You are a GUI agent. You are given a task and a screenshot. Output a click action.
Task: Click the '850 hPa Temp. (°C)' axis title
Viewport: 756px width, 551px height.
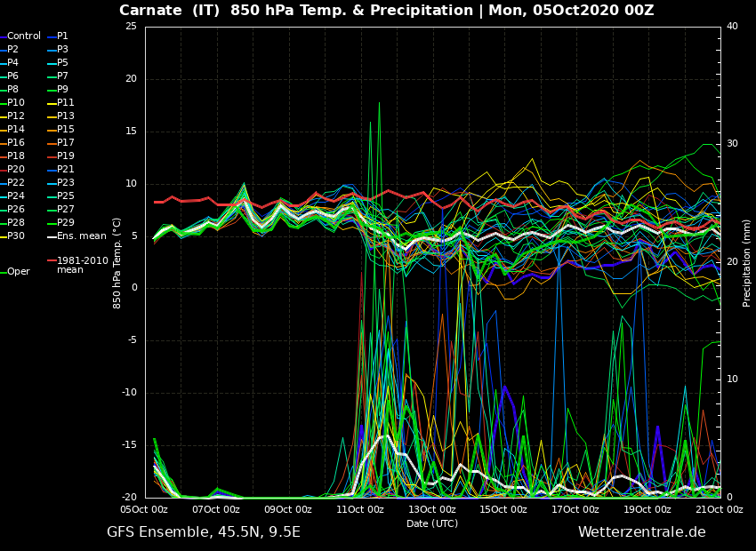point(117,263)
